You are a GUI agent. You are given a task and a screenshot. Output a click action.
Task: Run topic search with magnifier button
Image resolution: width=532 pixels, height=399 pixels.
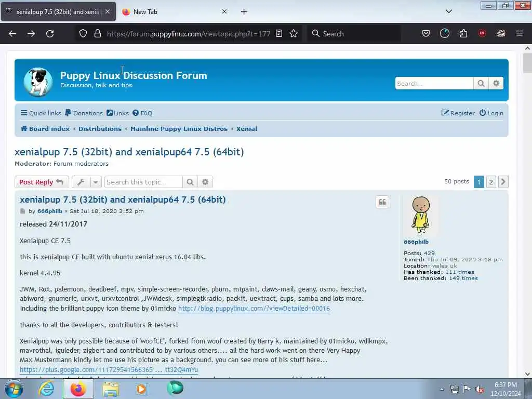click(190, 182)
